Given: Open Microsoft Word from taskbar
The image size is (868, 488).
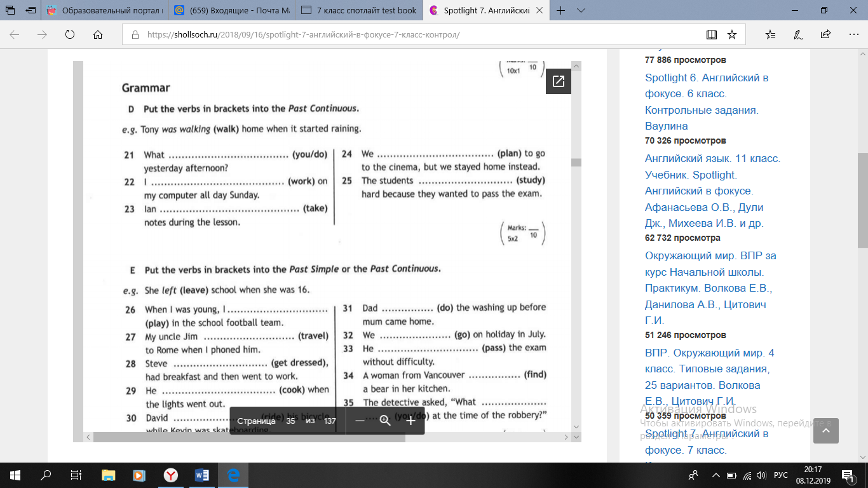Looking at the screenshot, I should click(x=202, y=475).
